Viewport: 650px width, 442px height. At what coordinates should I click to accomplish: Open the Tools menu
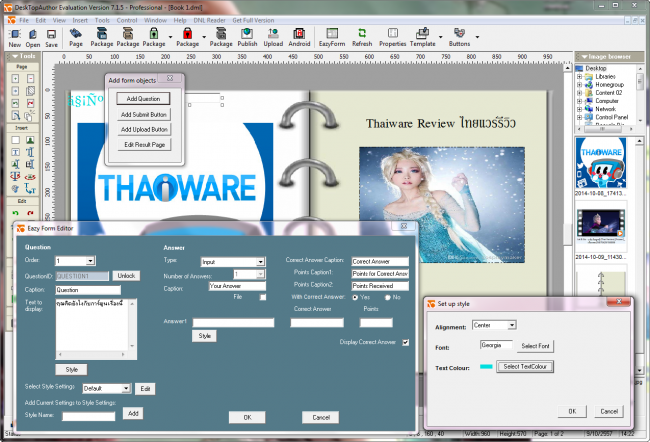point(102,20)
